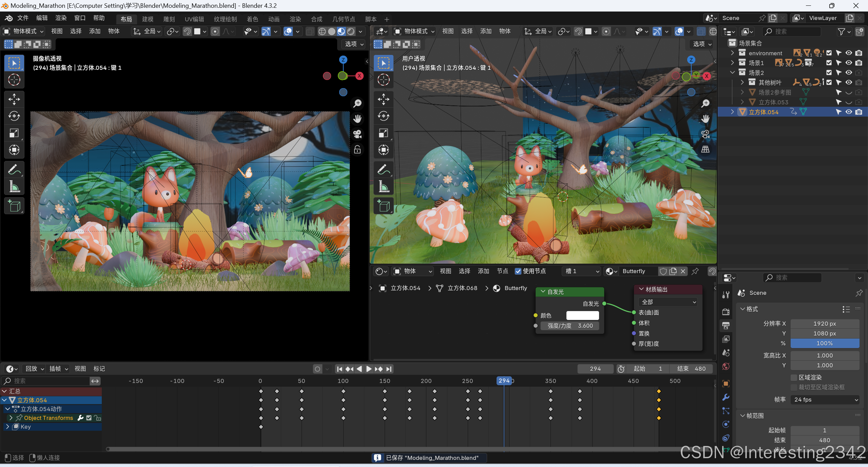
Task: Hide 立方体.054 with its eye icon
Action: 848,112
